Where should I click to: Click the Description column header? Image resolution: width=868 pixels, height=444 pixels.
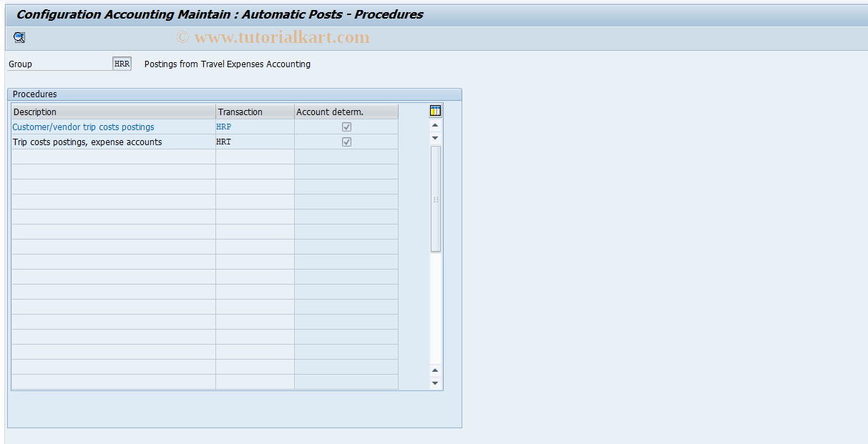point(113,112)
